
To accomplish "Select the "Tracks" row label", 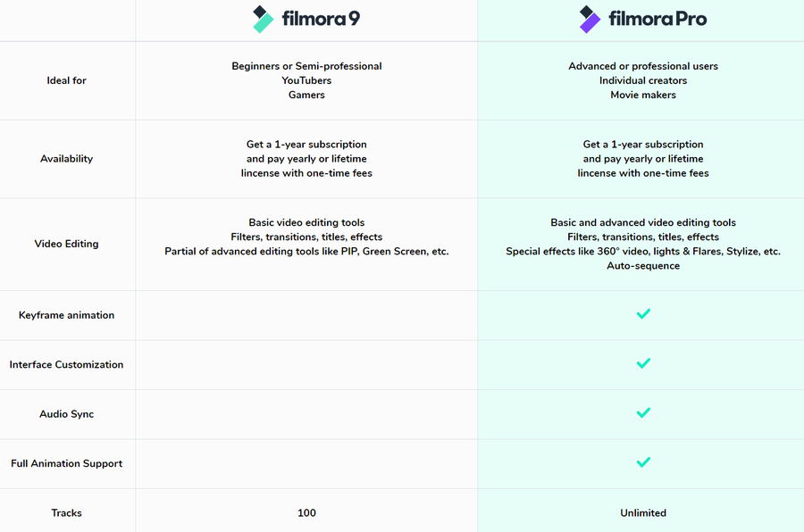I will pos(67,513).
